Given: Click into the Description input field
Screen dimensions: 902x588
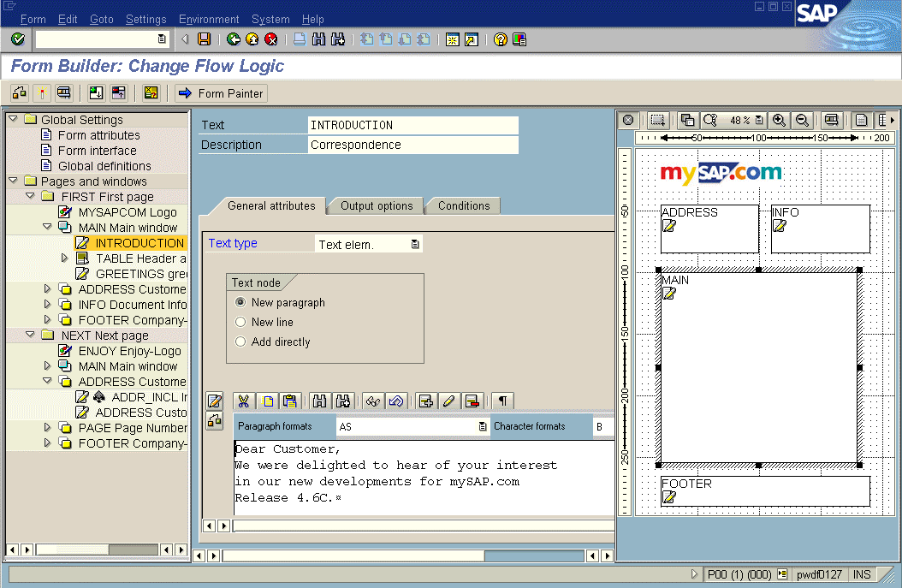Looking at the screenshot, I should tap(412, 145).
